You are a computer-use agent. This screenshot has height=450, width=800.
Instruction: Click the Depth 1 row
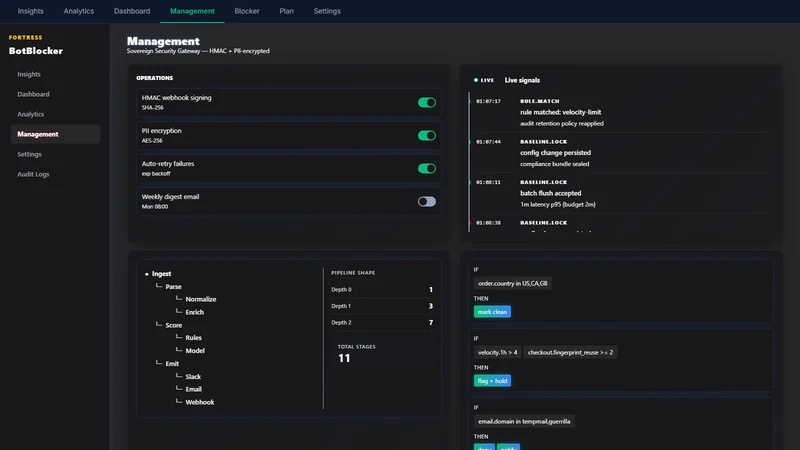pyautogui.click(x=382, y=306)
